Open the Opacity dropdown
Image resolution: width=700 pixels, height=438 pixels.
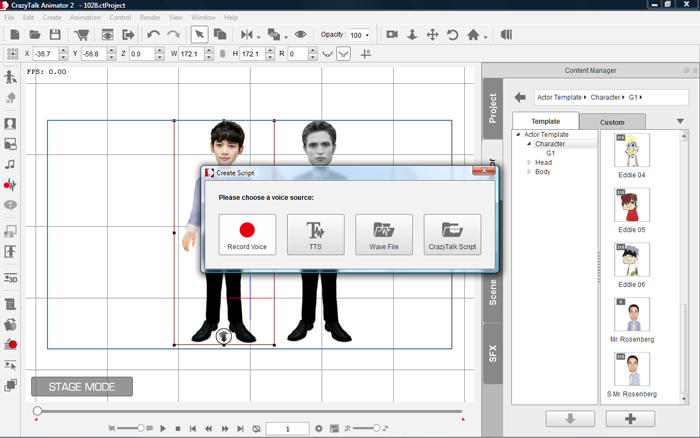(x=367, y=35)
